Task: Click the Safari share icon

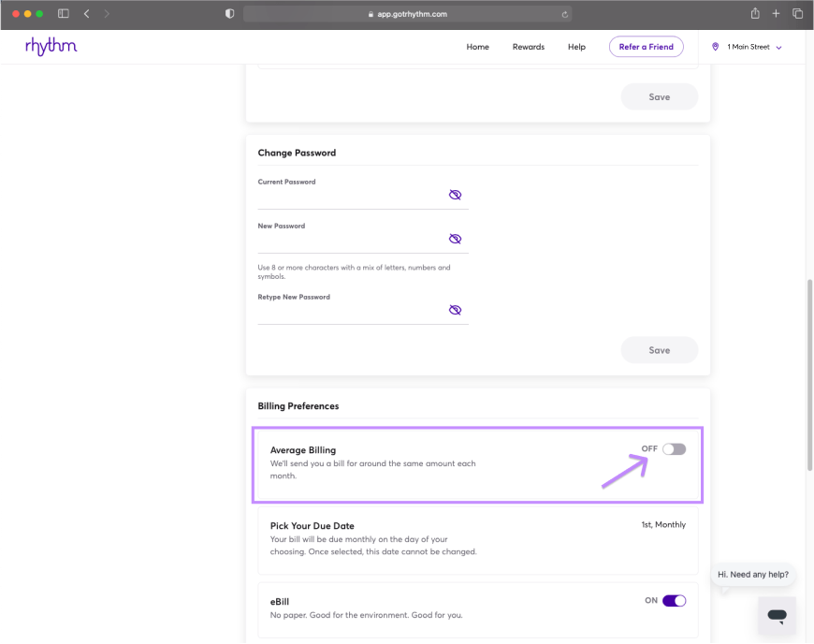Action: (x=754, y=14)
